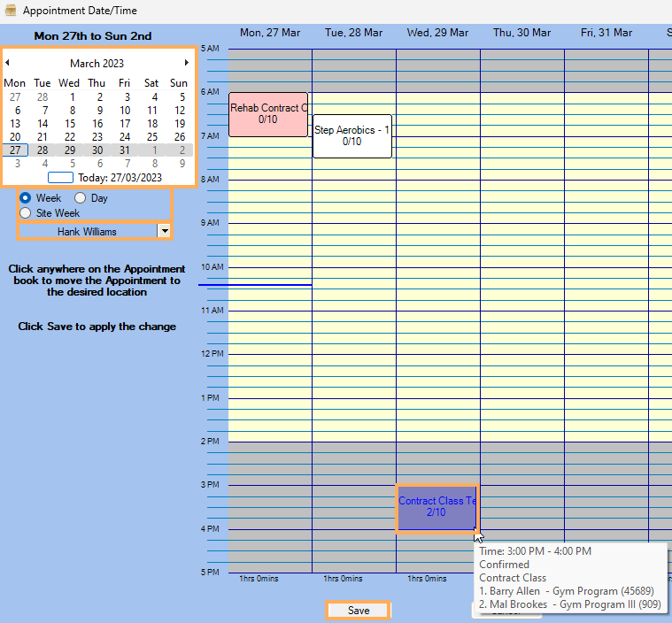Select March 12 in the calendar
The width and height of the screenshot is (672, 623).
click(x=180, y=111)
